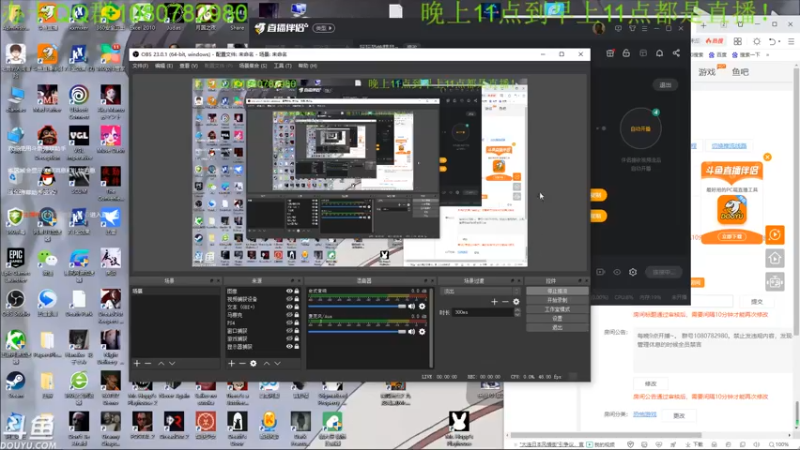Click camera icon at Douyu companion bottom
This screenshot has width=800, height=450.
click(x=601, y=272)
